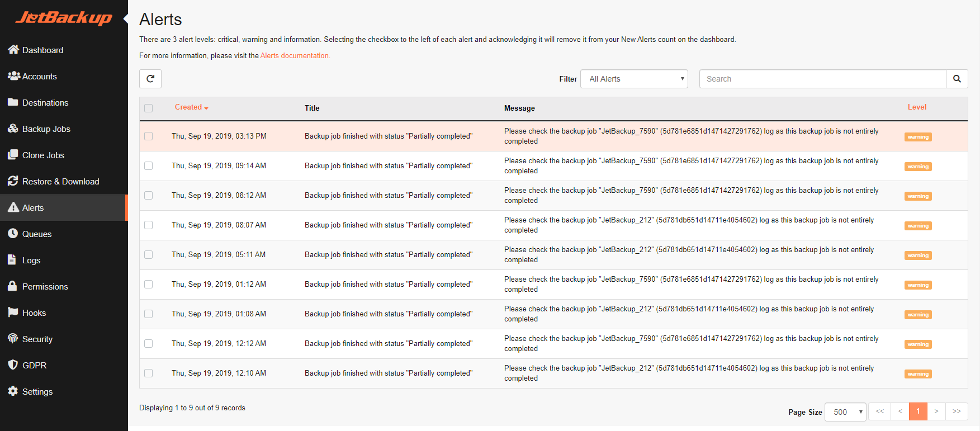Image resolution: width=980 pixels, height=431 pixels.
Task: Click the Alerts warning triangle icon
Action: 13,207
